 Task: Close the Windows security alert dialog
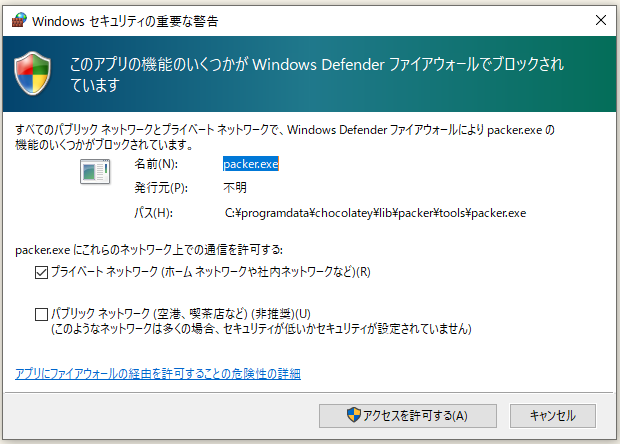coord(601,20)
